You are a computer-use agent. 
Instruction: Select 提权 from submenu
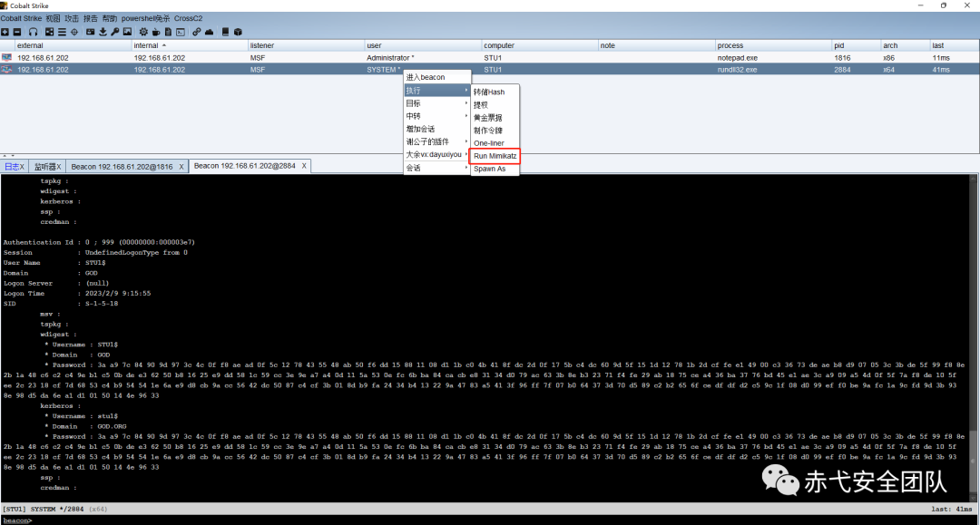(x=495, y=105)
